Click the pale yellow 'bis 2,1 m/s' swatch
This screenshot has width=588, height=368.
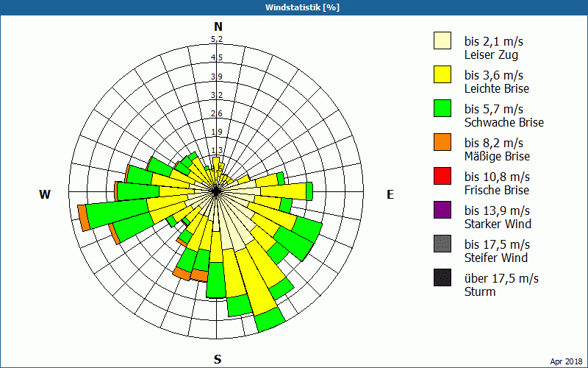[442, 40]
